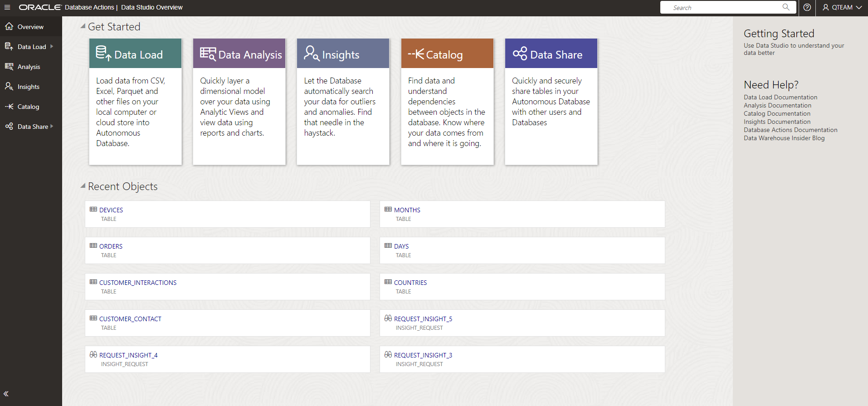Click the Database Actions header title
Viewport: 868px width, 406px height.
click(x=89, y=7)
